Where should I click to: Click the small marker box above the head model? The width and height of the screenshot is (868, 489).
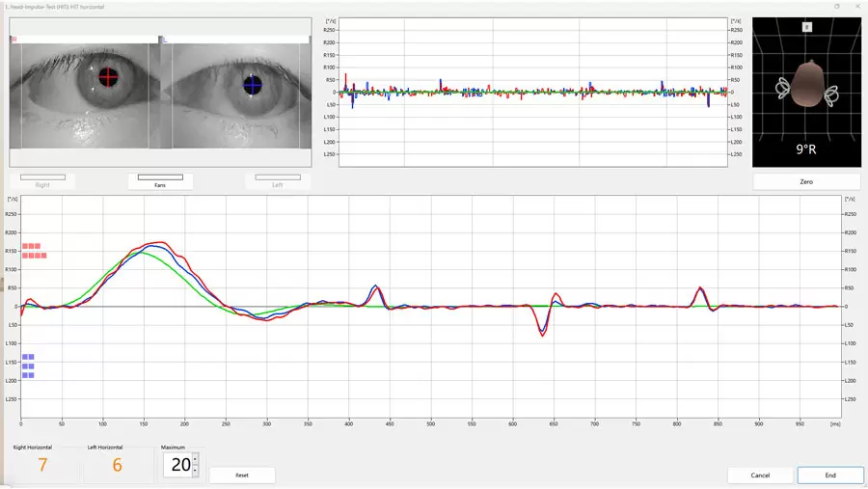click(x=807, y=28)
